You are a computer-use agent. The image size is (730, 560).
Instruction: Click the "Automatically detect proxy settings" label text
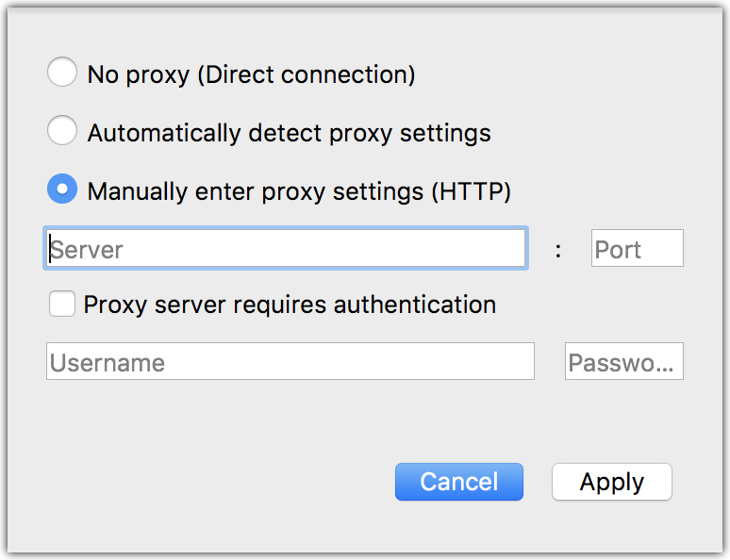tap(289, 133)
